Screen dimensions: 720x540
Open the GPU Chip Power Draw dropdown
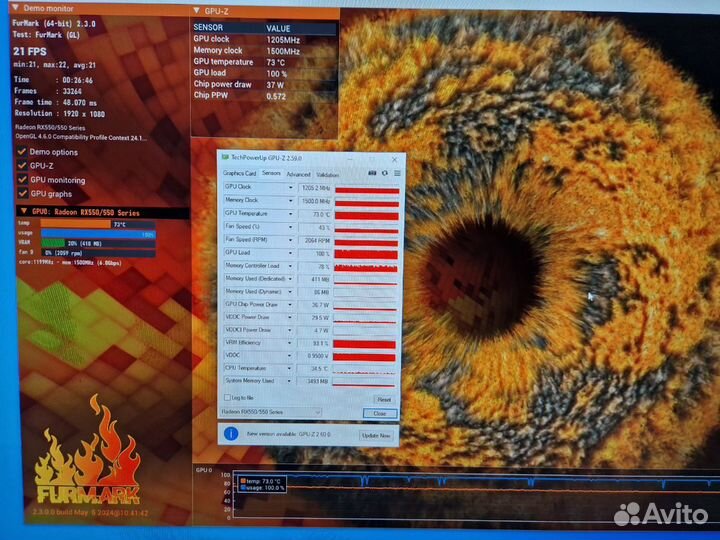pyautogui.click(x=290, y=304)
